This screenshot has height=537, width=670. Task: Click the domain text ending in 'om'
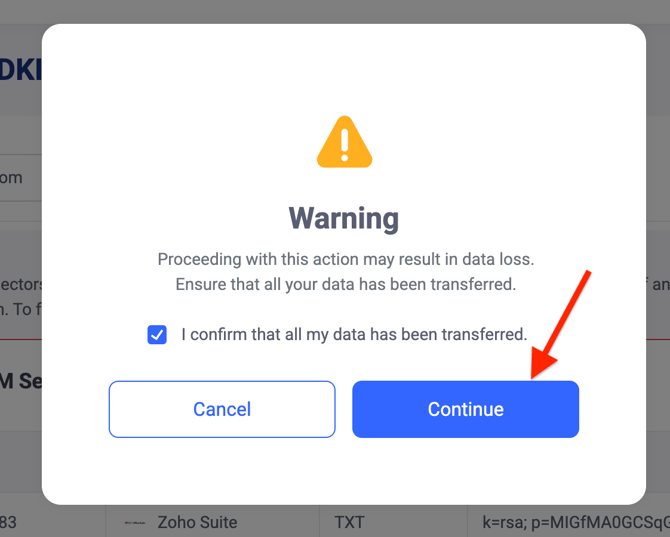(11, 178)
